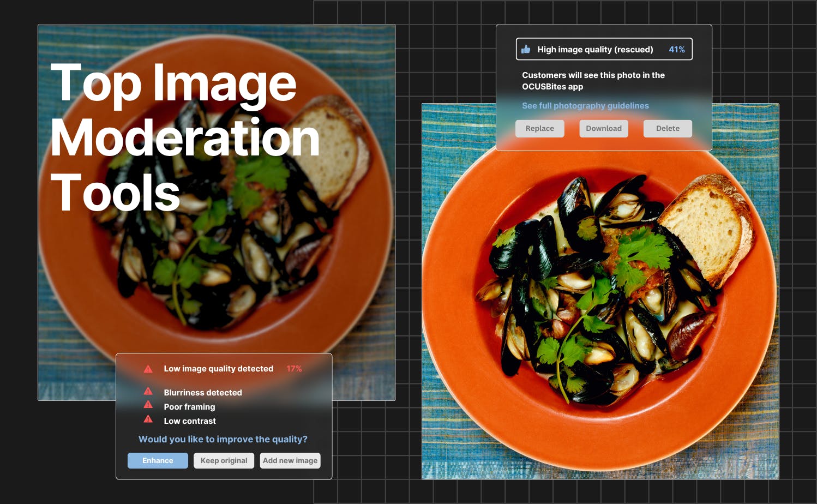
Task: Click the thumbs-up icon next to High image quality
Action: (x=526, y=49)
